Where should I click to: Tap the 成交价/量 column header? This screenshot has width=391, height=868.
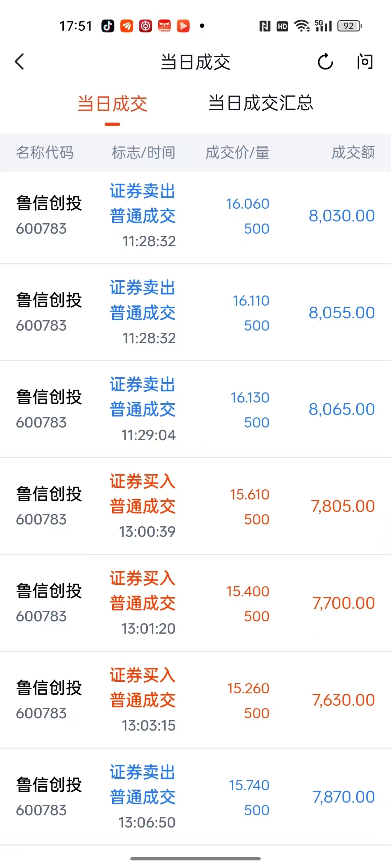(237, 153)
